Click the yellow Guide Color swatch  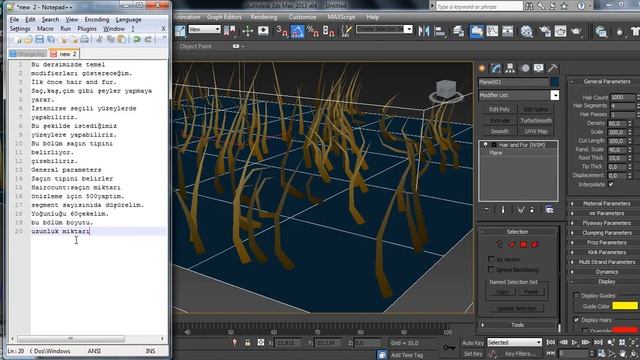[625, 306]
